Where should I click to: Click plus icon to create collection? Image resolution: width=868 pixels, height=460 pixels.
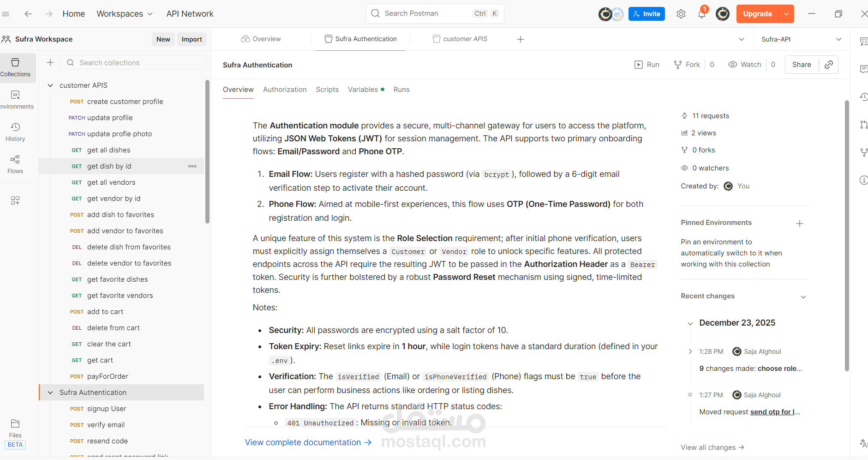pyautogui.click(x=50, y=62)
